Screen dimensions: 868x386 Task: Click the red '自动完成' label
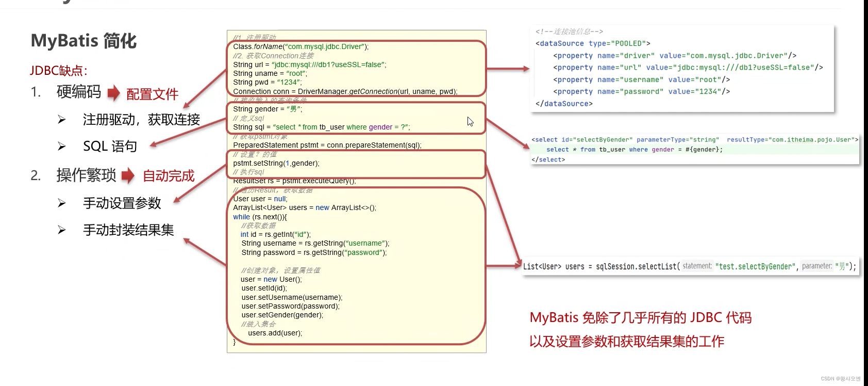click(169, 176)
